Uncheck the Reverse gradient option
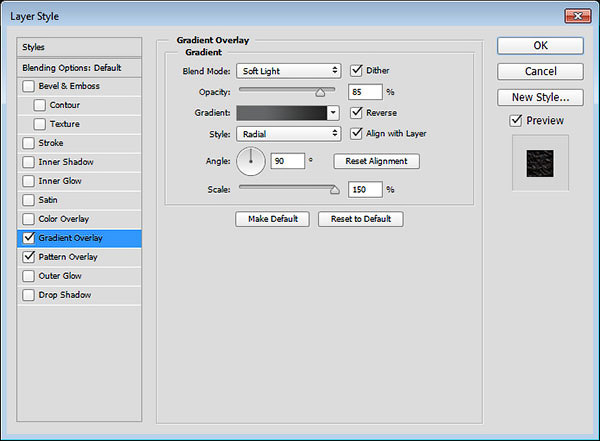Screen dimensions: 600x441 tap(356, 113)
